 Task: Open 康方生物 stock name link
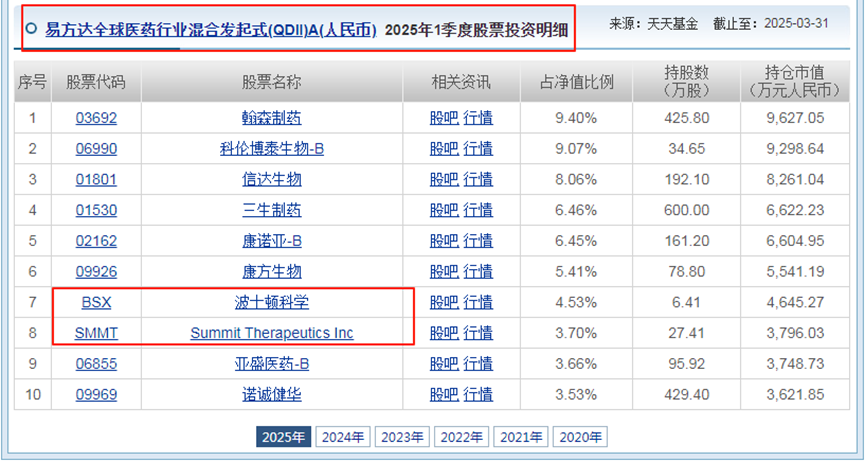[272, 272]
